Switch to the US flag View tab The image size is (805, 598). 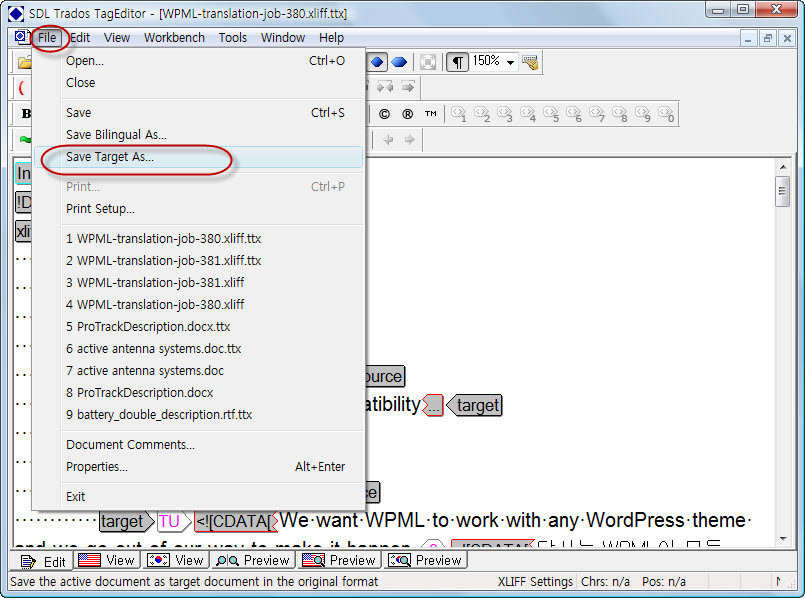point(106,560)
